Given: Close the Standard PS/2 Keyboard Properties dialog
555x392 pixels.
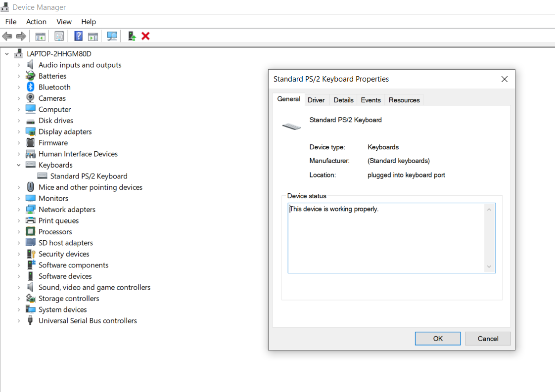Looking at the screenshot, I should click(x=505, y=79).
